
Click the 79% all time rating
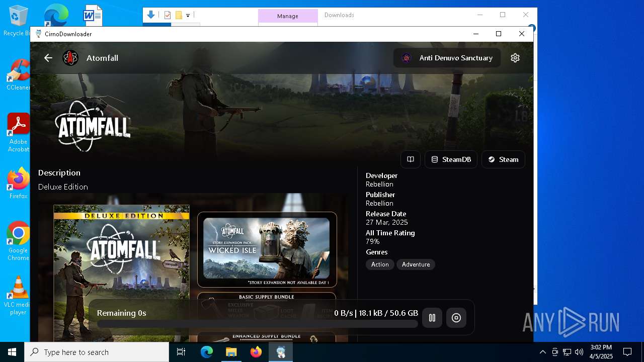[x=372, y=241]
